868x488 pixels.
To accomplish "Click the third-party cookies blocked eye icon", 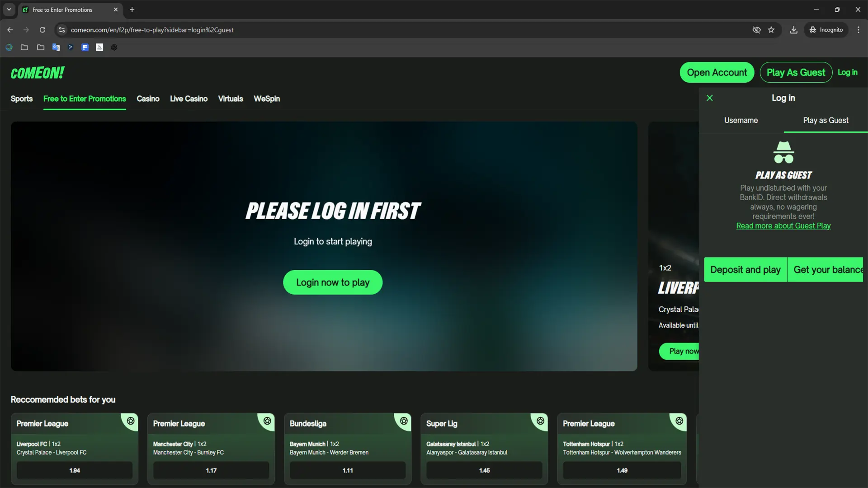I will tap(756, 30).
